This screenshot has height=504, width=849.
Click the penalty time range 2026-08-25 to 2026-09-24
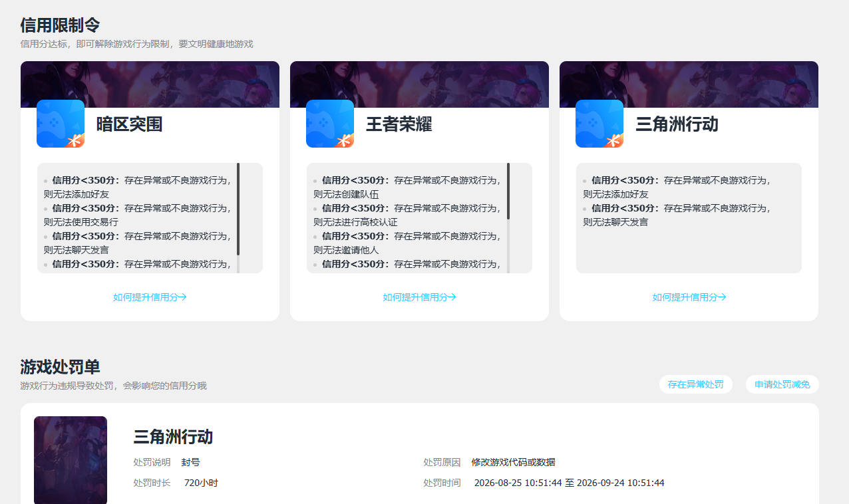[569, 483]
